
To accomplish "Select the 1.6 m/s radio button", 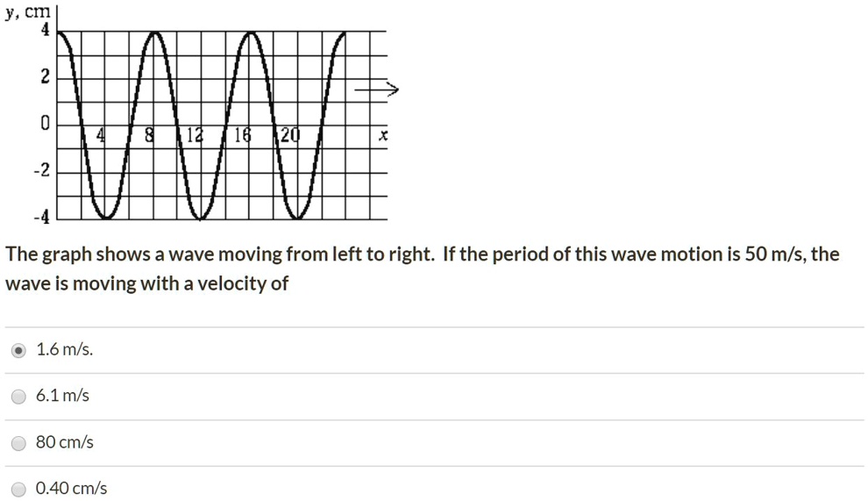I will [18, 350].
